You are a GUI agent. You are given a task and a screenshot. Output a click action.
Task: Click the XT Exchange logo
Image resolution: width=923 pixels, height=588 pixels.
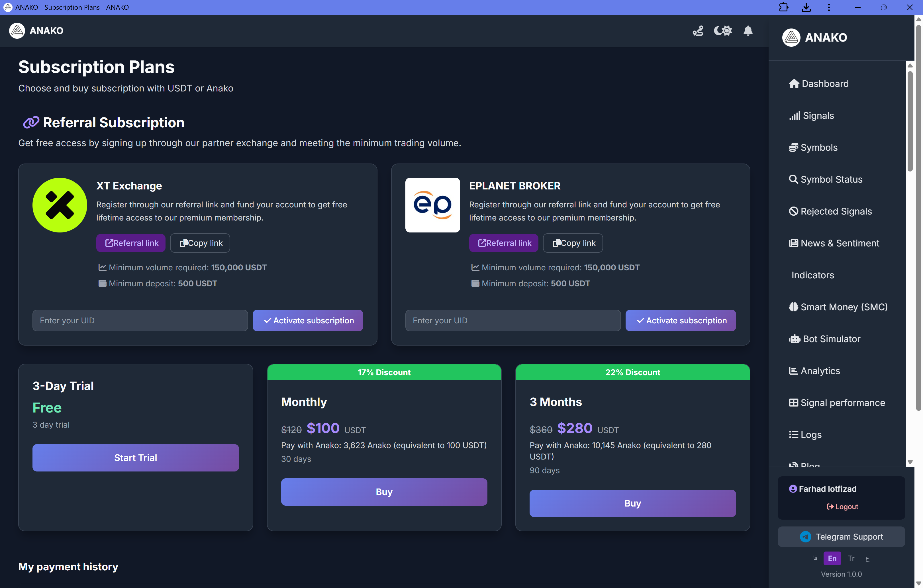click(x=60, y=205)
